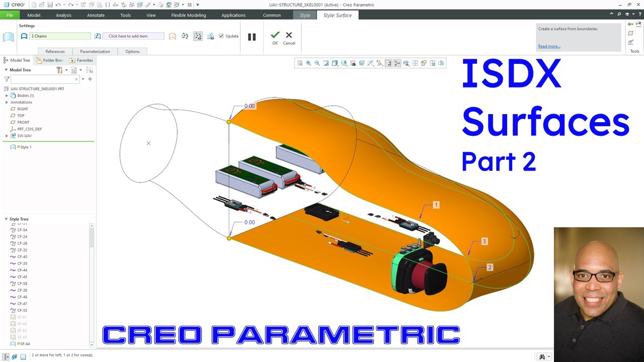The width and height of the screenshot is (644, 362).
Task: Click the 3 Chains primary collector field
Action: point(60,36)
